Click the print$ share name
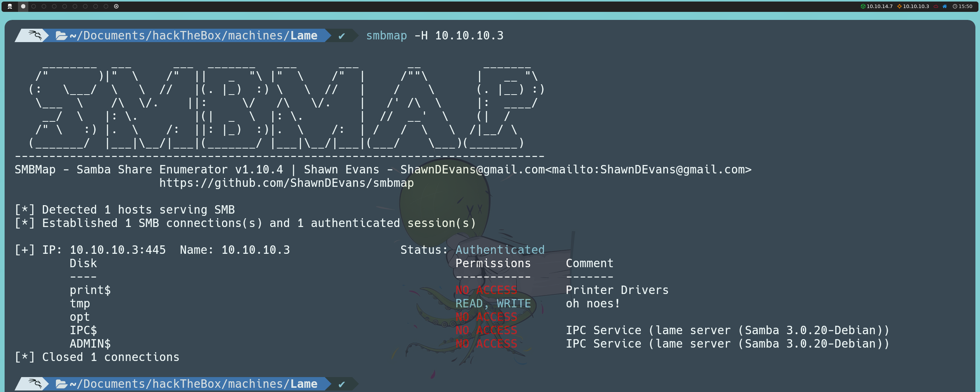 (x=90, y=290)
